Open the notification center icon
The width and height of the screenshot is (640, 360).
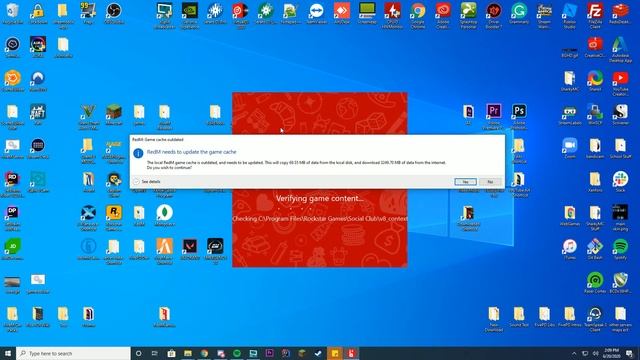coord(629,353)
